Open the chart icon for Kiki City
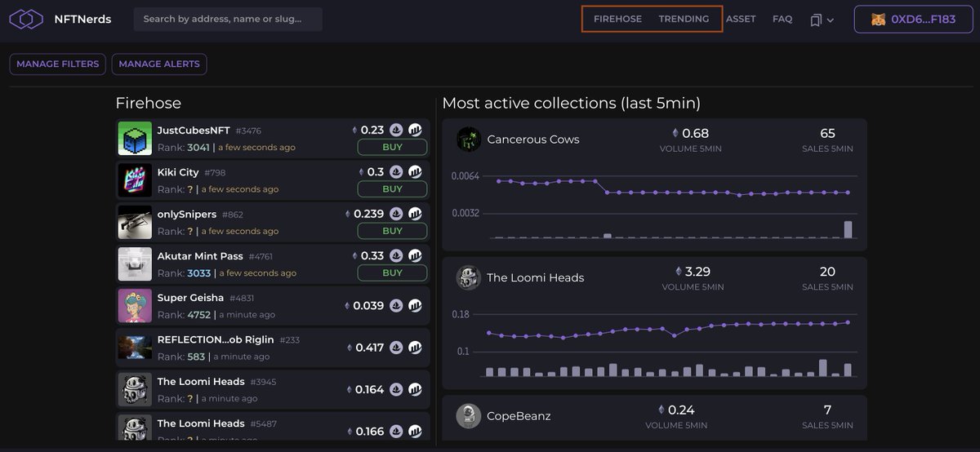The height and width of the screenshot is (452, 980). [x=415, y=172]
